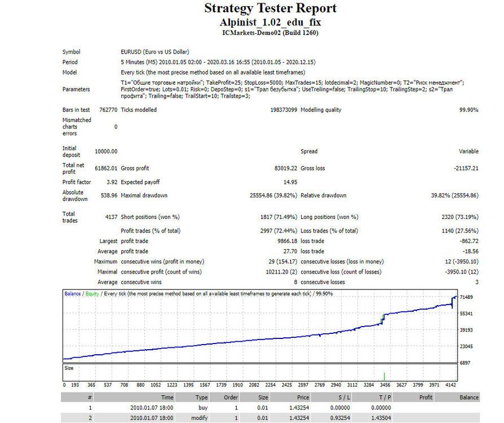The width and height of the screenshot is (504, 423).
Task: Click the green spike in Size panel
Action: [x=384, y=376]
